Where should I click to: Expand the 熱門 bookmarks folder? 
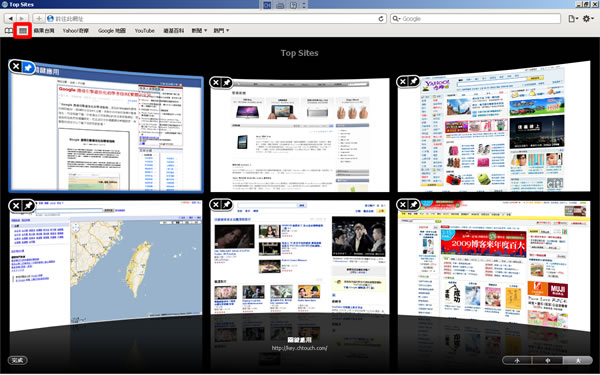pyautogui.click(x=221, y=31)
